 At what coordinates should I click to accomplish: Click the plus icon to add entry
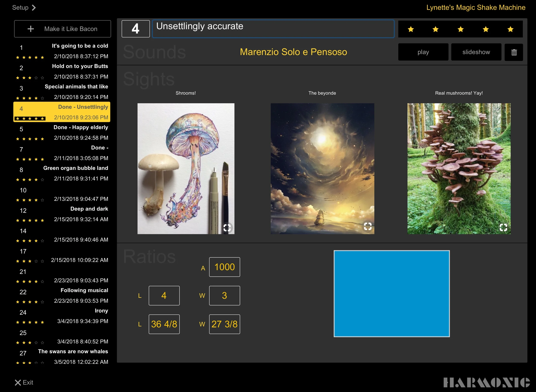(31, 29)
